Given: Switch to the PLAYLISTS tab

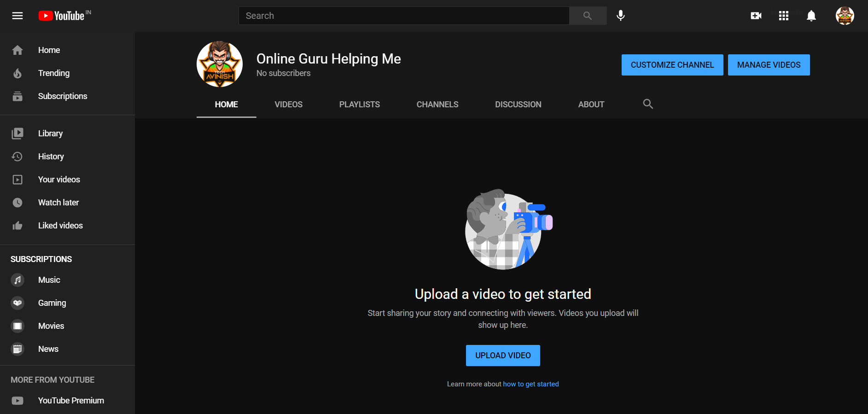Looking at the screenshot, I should (360, 105).
